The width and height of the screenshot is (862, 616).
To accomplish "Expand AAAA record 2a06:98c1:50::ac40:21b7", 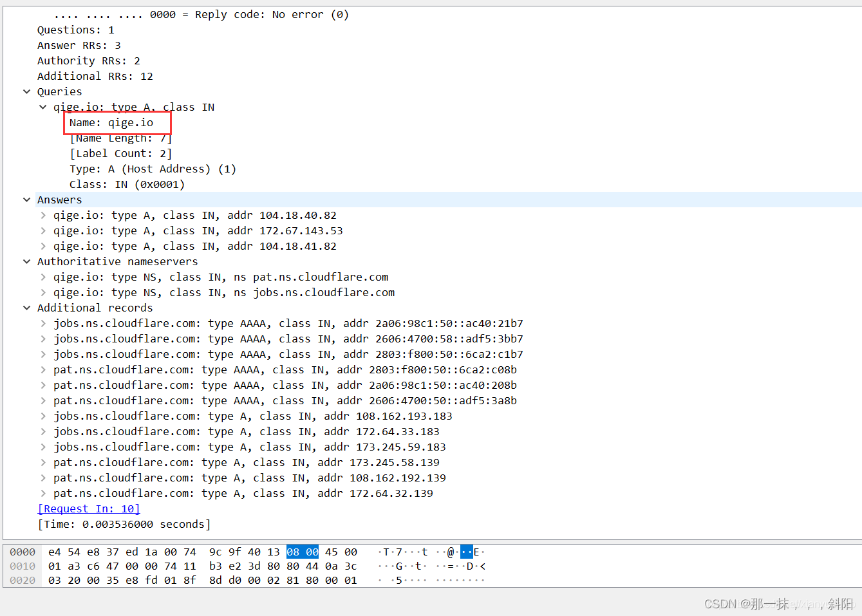I will pos(42,323).
